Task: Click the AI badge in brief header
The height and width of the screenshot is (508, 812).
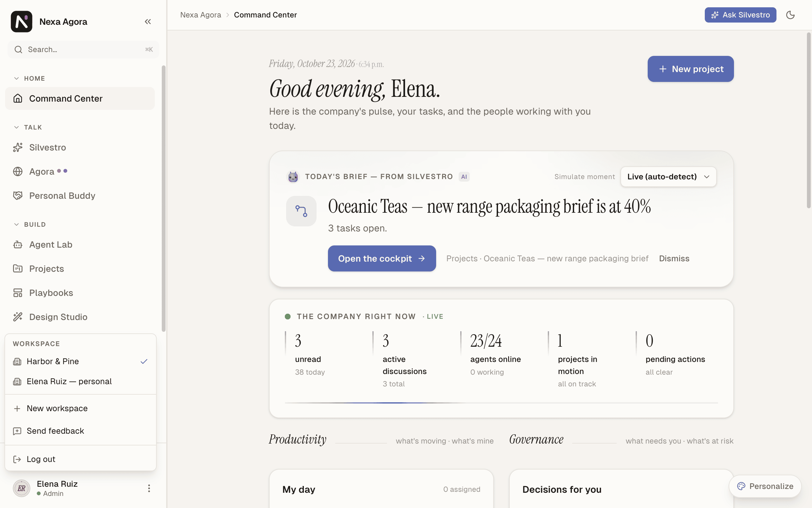Action: [x=464, y=177]
